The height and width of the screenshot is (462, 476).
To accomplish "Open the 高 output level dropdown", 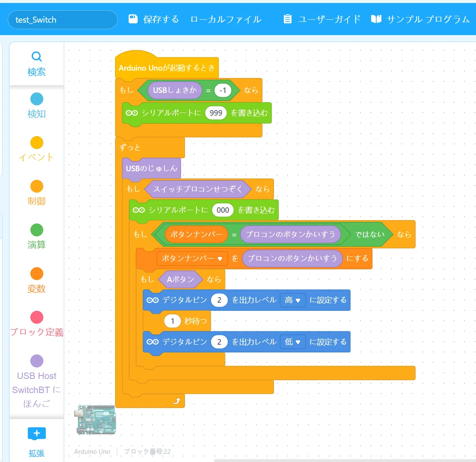I will 293,301.
